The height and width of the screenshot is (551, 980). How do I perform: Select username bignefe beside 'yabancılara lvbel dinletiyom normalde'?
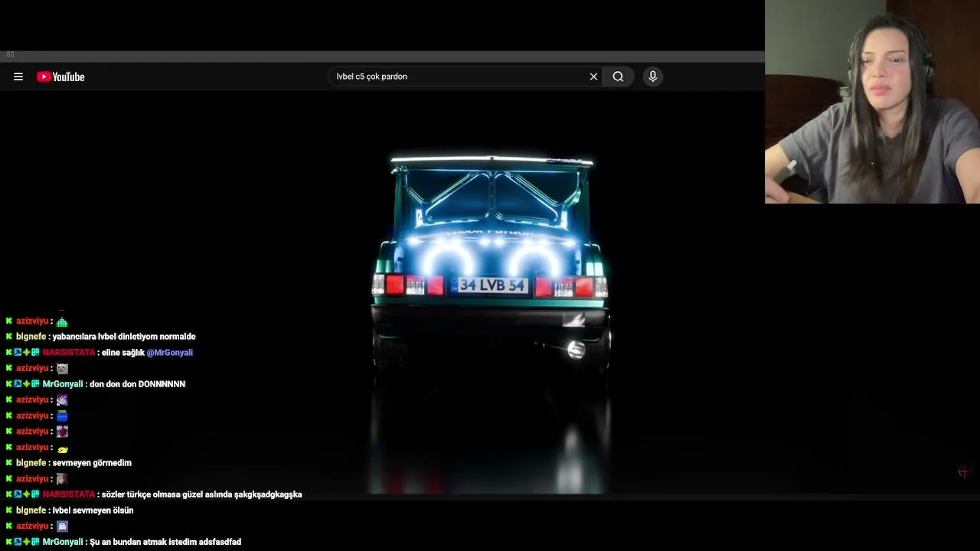[31, 337]
